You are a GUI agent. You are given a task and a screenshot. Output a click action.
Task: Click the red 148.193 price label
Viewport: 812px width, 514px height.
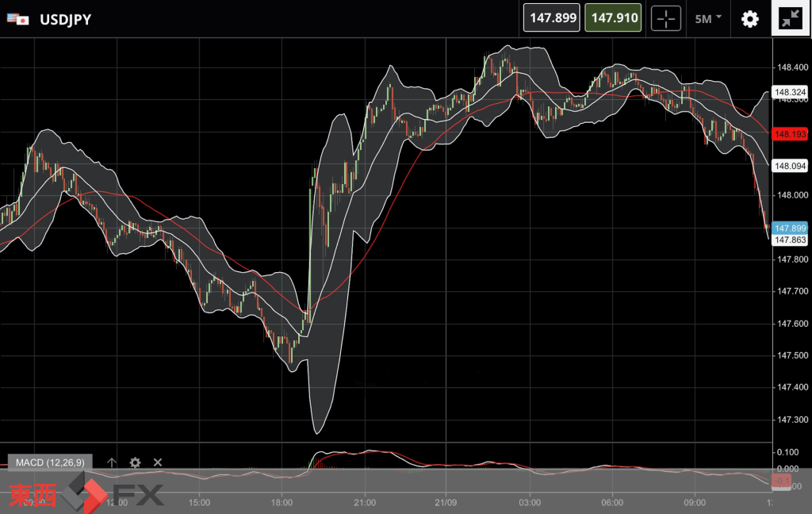(790, 135)
